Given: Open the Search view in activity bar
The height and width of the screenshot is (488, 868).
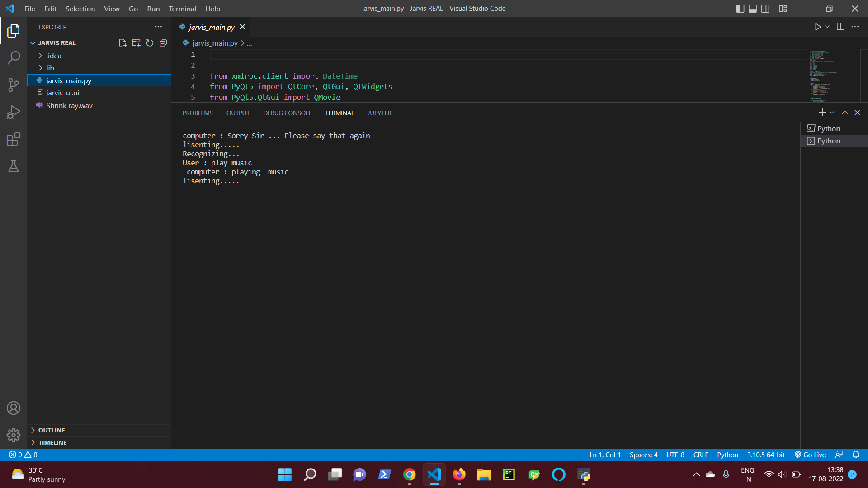Looking at the screenshot, I should pyautogui.click(x=14, y=57).
